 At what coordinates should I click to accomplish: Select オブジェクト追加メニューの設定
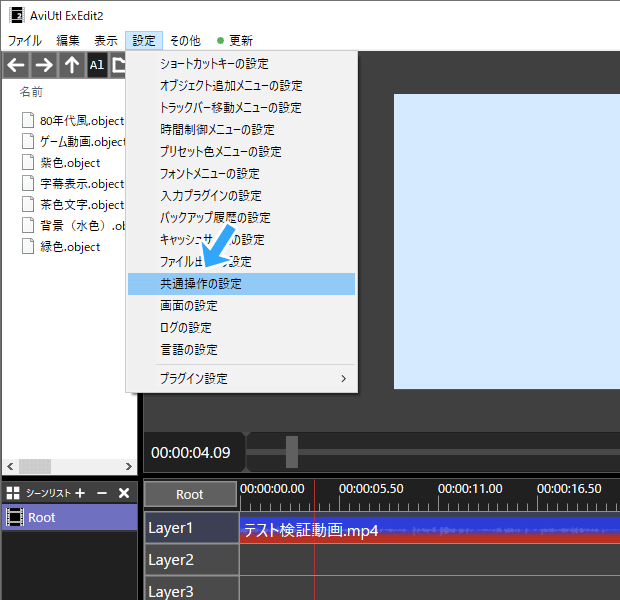tap(241, 86)
